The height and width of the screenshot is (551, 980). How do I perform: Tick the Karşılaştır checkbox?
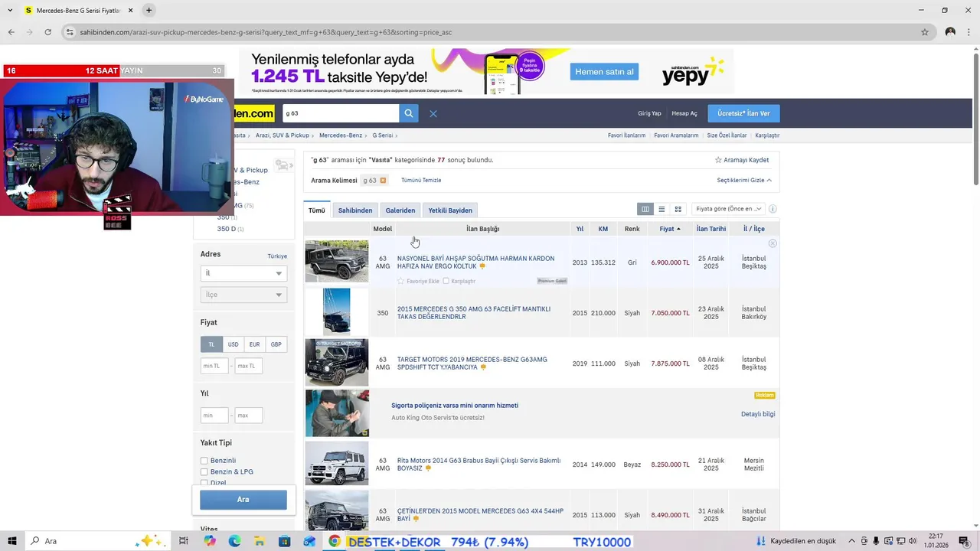(x=446, y=281)
